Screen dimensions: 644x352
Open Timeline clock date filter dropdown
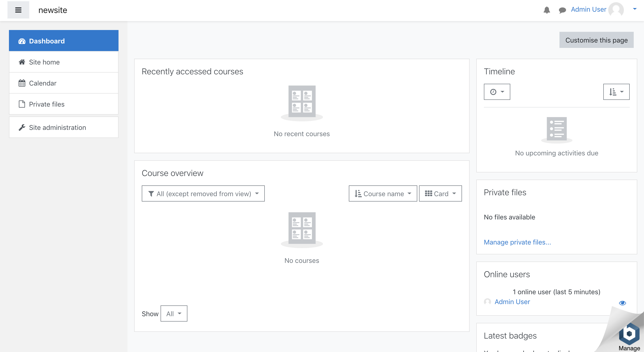click(497, 92)
